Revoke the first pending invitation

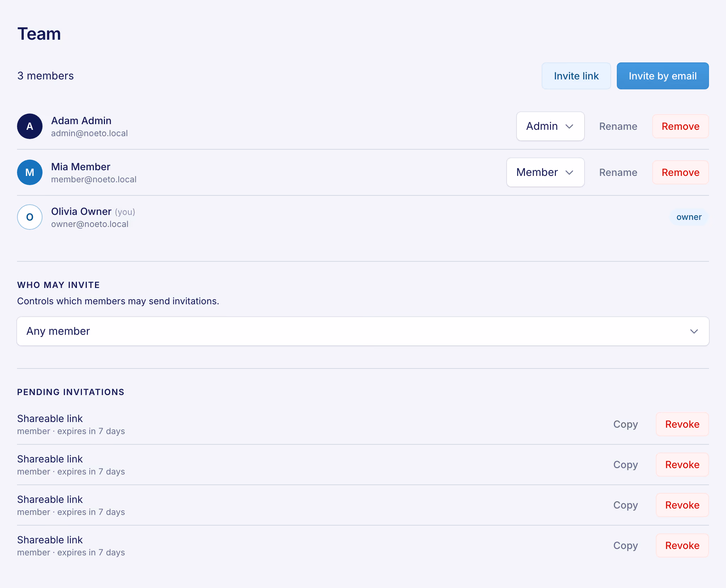(x=682, y=424)
